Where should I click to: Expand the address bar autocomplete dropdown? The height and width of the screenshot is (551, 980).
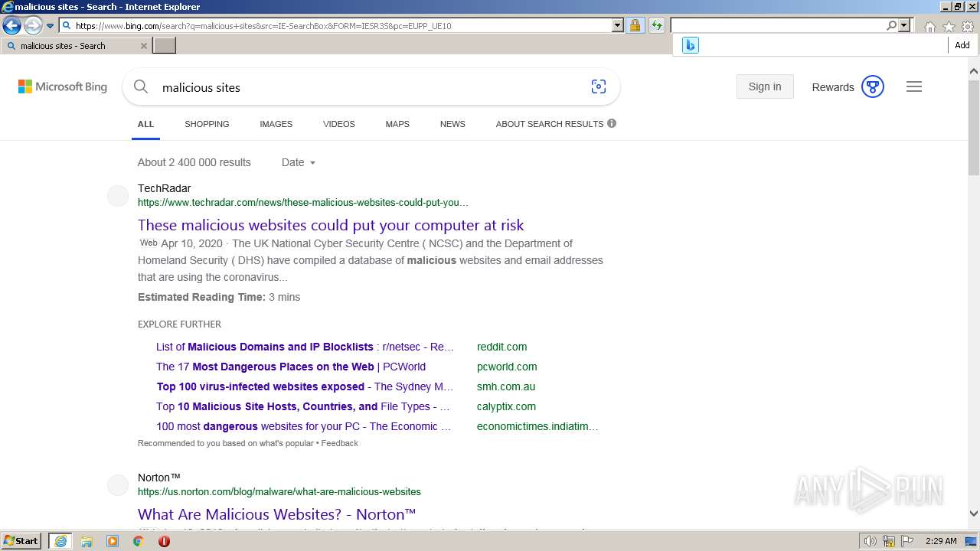click(618, 25)
